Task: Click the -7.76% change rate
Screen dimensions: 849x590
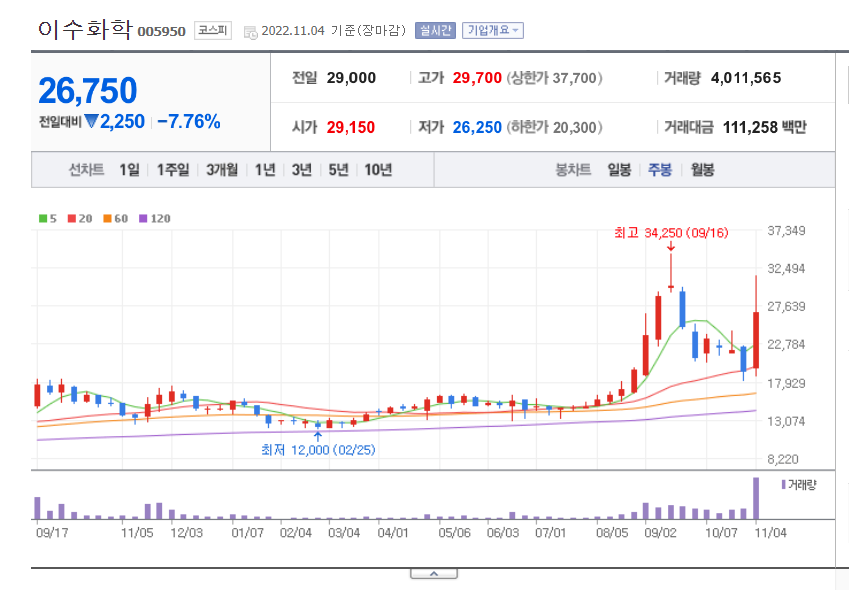Action: pos(189,122)
